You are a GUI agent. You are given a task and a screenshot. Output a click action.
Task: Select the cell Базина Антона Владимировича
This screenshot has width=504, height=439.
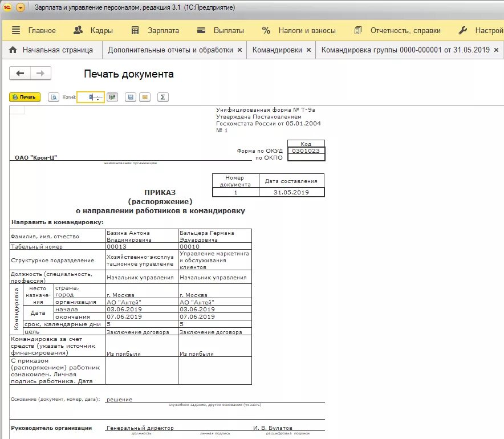(141, 236)
